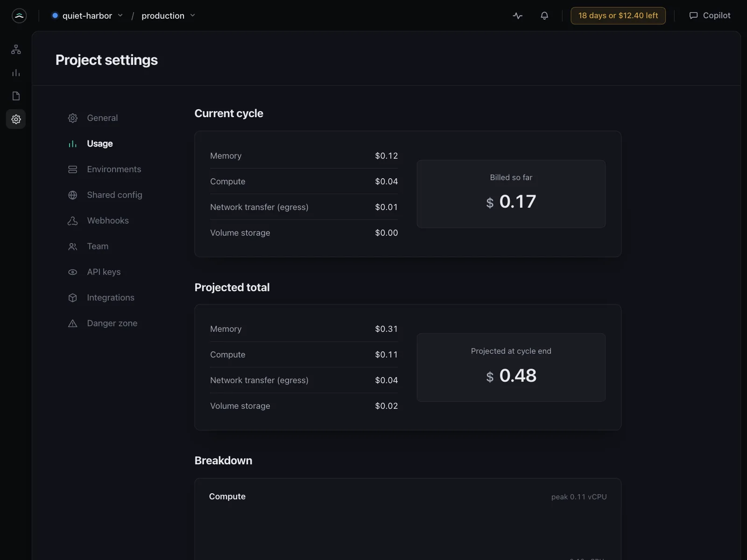747x560 pixels.
Task: Click the Copilot chat bubble icon
Action: click(x=693, y=15)
